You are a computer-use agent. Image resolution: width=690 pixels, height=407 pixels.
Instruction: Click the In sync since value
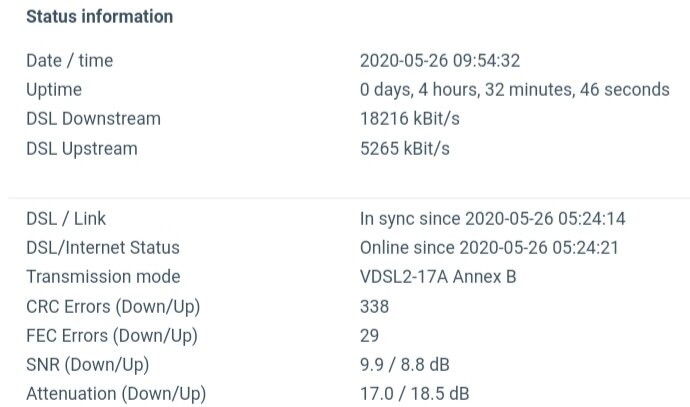(493, 219)
